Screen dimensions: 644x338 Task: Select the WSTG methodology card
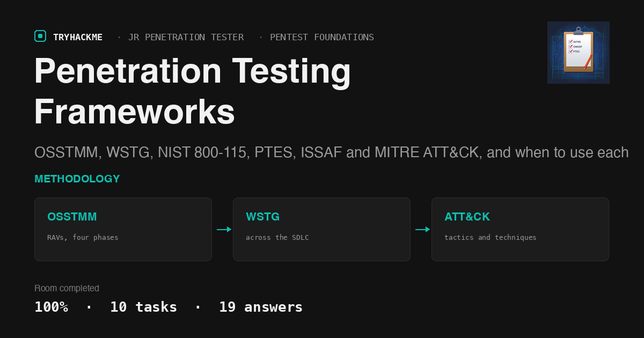[321, 229]
